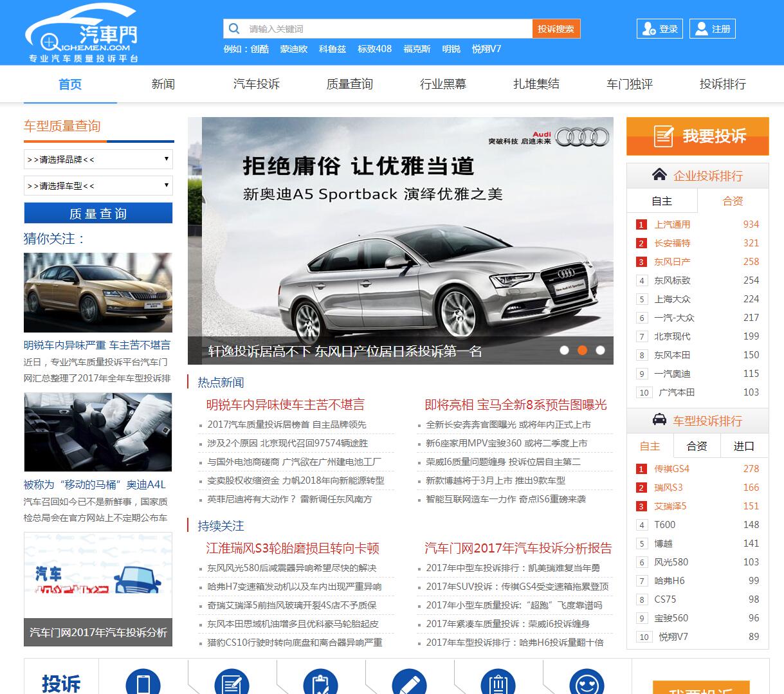Viewport: 784px width, 694px height.
Task: Click the house icon beside 企业投诉排行
Action: 659,175
